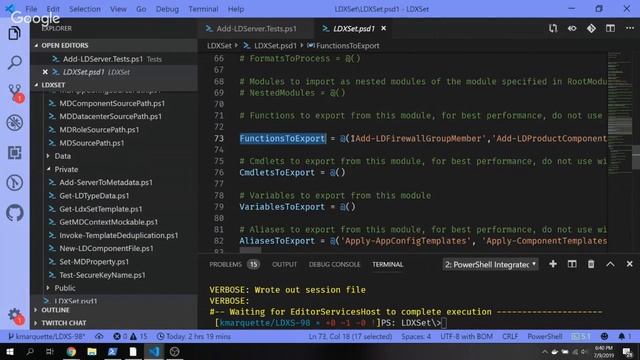Click the diamond-shaped editor action icon
The height and width of the screenshot is (360, 640).
tap(591, 28)
